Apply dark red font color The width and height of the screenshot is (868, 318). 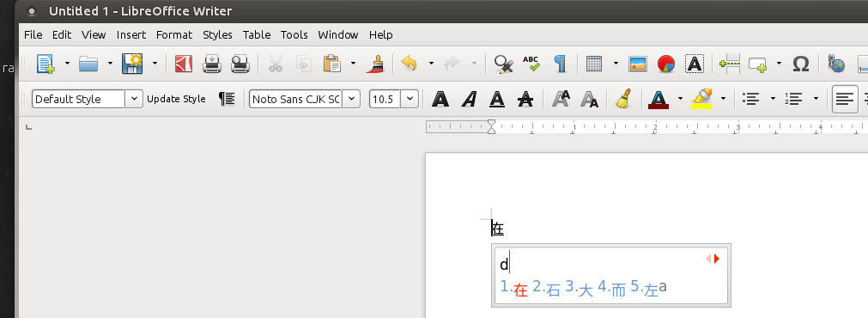[659, 99]
